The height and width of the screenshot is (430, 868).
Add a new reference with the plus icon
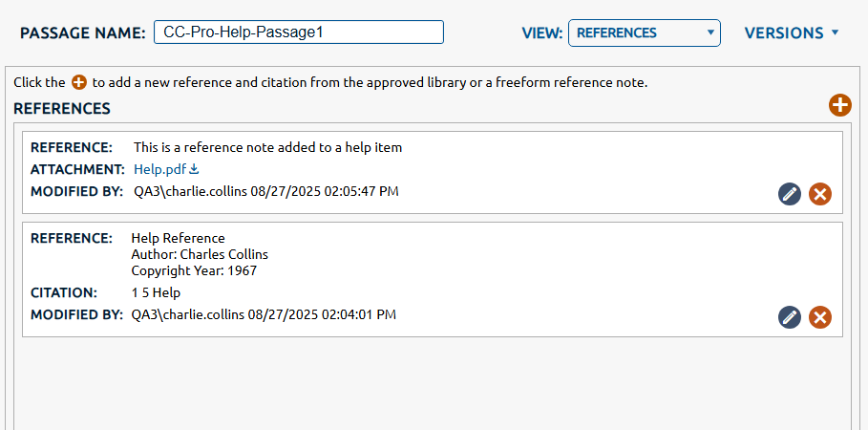[x=839, y=106]
